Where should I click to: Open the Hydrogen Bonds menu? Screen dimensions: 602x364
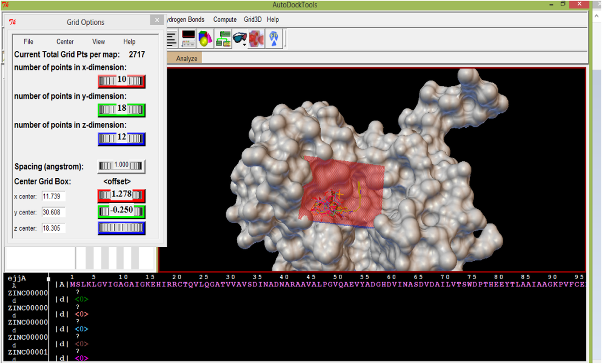click(186, 19)
